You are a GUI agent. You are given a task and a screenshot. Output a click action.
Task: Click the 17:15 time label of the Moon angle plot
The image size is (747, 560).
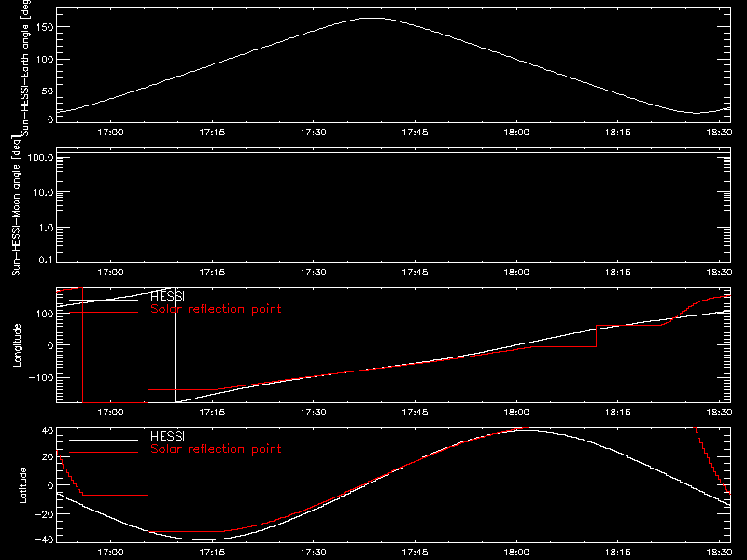[x=212, y=273]
